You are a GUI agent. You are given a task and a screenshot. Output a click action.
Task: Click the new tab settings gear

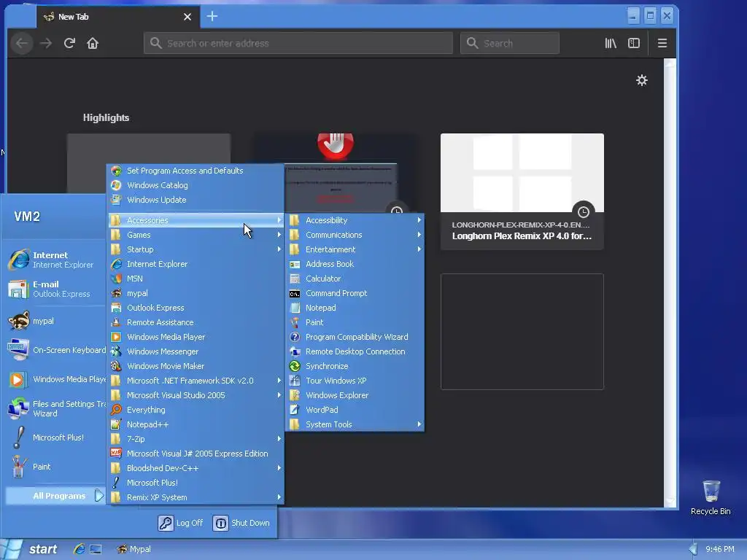pyautogui.click(x=642, y=80)
